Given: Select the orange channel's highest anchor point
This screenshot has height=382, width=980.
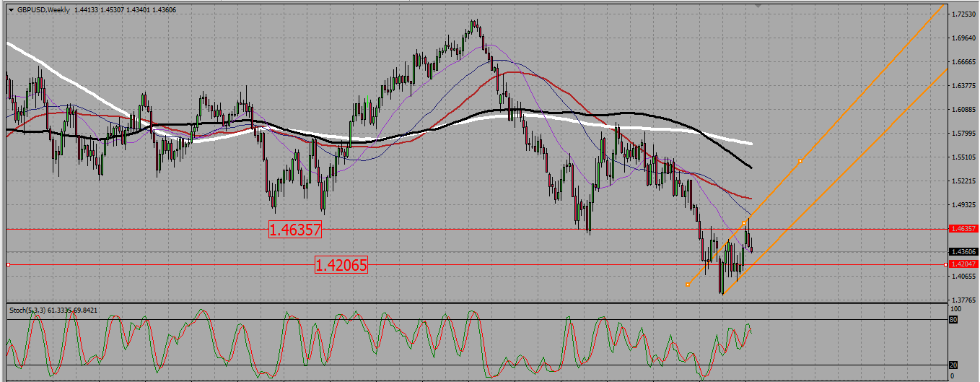Looking at the screenshot, I should coord(800,160).
